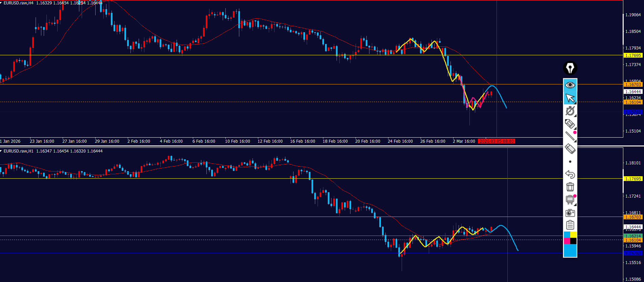Open the whiteboard easel tool
This screenshot has width=644, height=282.
tap(570, 200)
